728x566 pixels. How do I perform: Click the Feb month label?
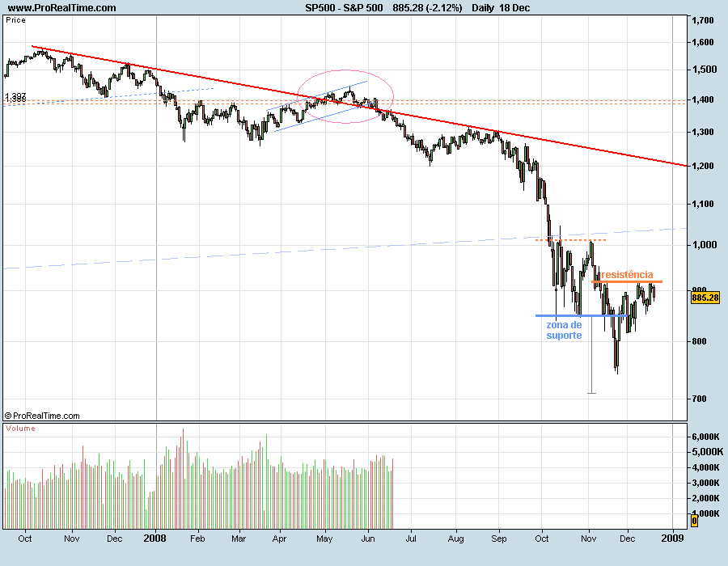point(197,539)
